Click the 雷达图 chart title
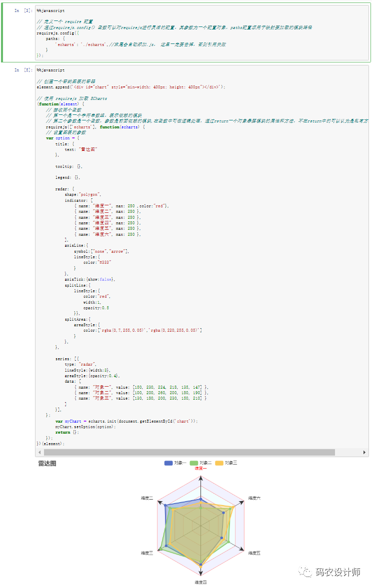This screenshot has width=372, height=588. (x=47, y=464)
